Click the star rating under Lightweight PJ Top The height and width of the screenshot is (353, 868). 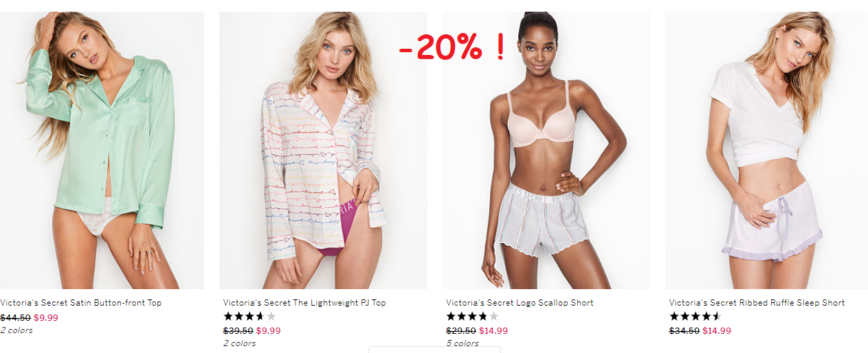coord(249,317)
